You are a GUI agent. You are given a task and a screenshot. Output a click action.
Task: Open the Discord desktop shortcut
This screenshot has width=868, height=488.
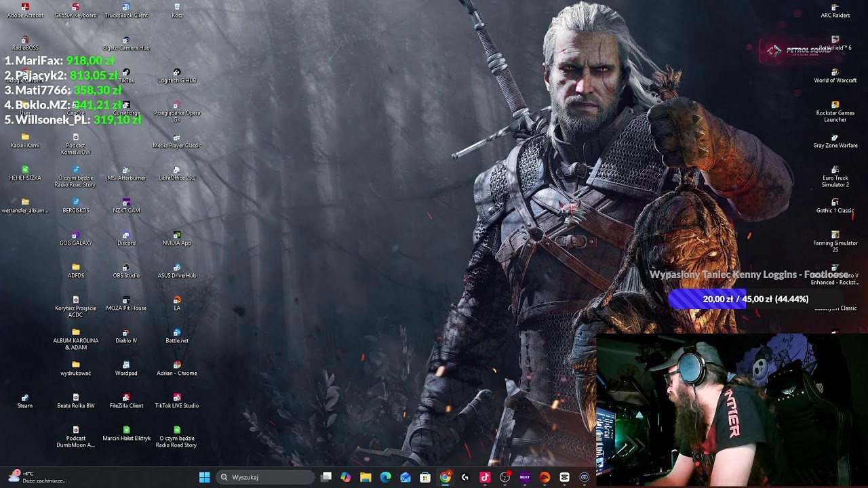126,238
